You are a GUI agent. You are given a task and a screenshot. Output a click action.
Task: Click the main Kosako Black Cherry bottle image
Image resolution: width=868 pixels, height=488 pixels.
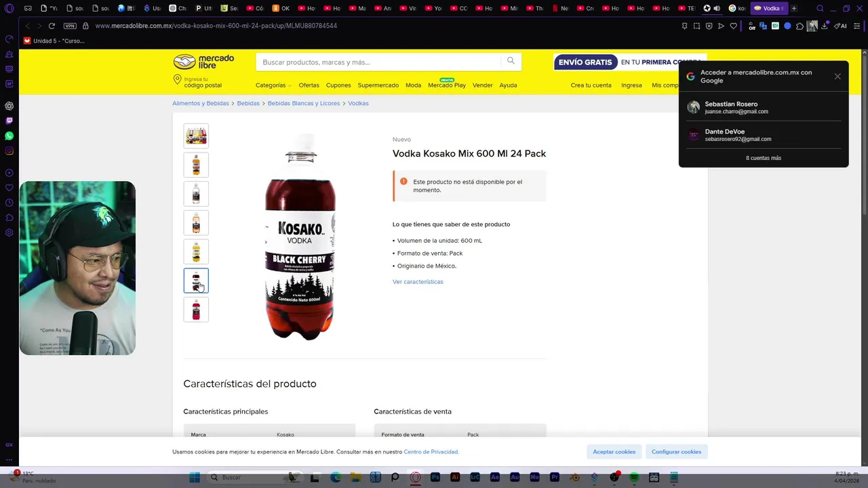click(x=300, y=237)
